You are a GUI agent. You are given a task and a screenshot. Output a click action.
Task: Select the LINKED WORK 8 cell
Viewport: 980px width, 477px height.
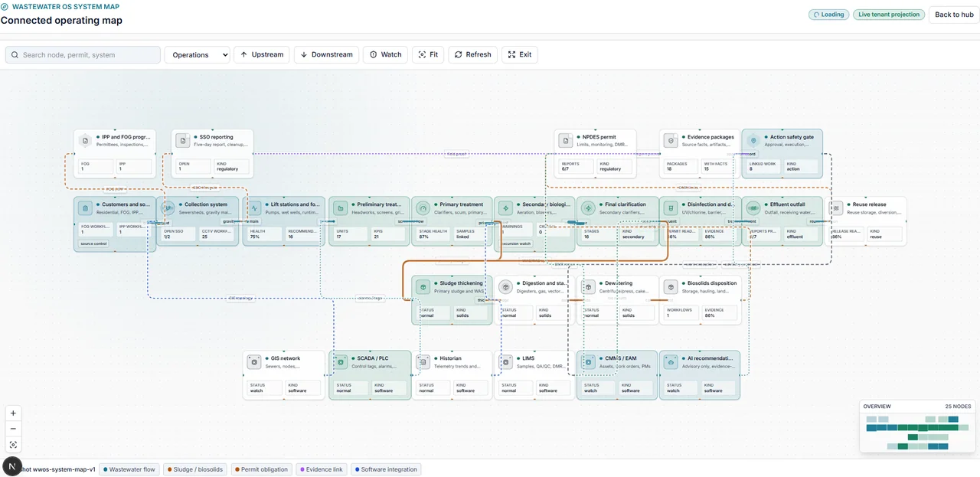tap(764, 166)
